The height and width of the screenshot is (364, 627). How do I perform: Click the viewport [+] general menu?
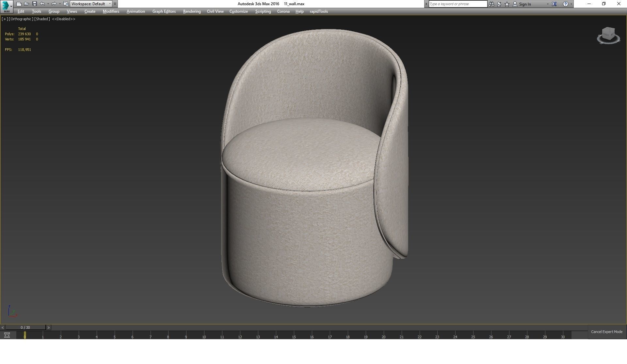[x=5, y=19]
